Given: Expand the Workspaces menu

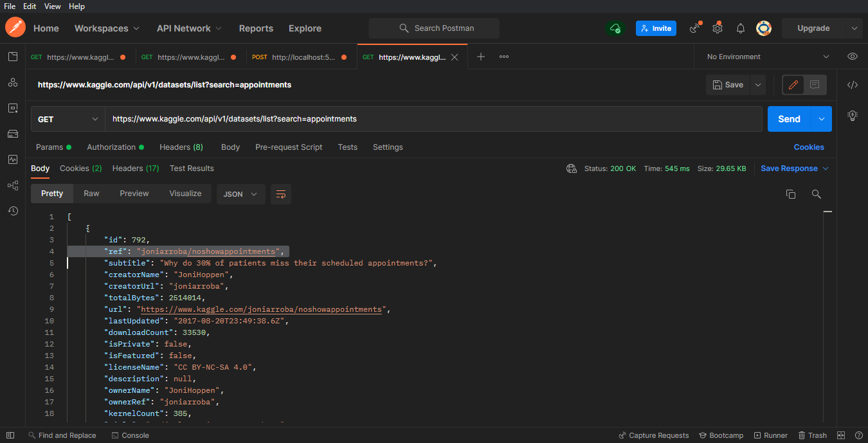Looking at the screenshot, I should pyautogui.click(x=107, y=28).
